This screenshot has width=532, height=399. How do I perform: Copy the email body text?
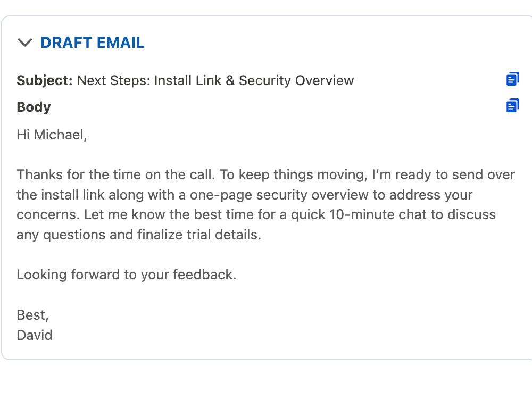512,105
